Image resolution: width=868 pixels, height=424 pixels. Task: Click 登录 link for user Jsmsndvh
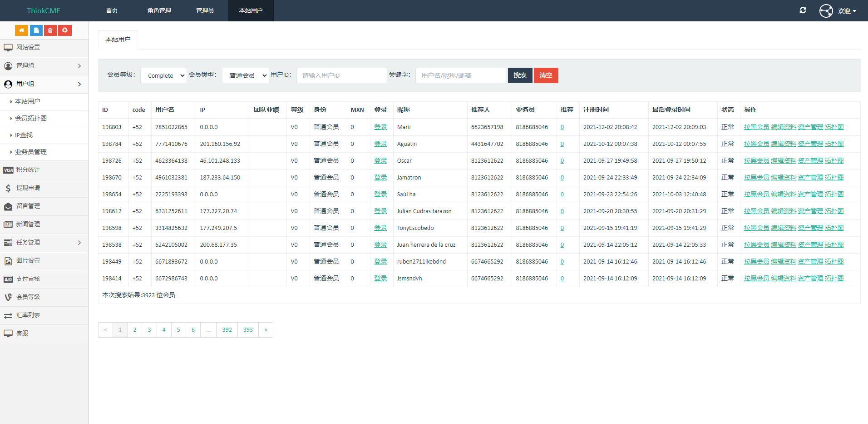coord(380,279)
